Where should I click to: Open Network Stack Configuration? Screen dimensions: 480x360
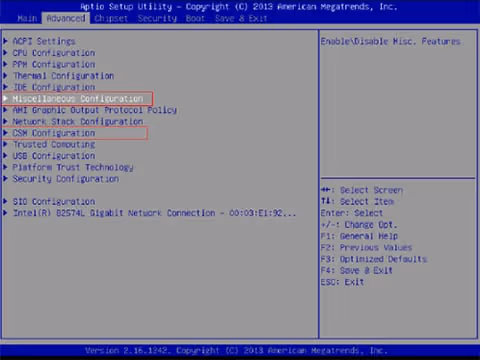point(78,122)
